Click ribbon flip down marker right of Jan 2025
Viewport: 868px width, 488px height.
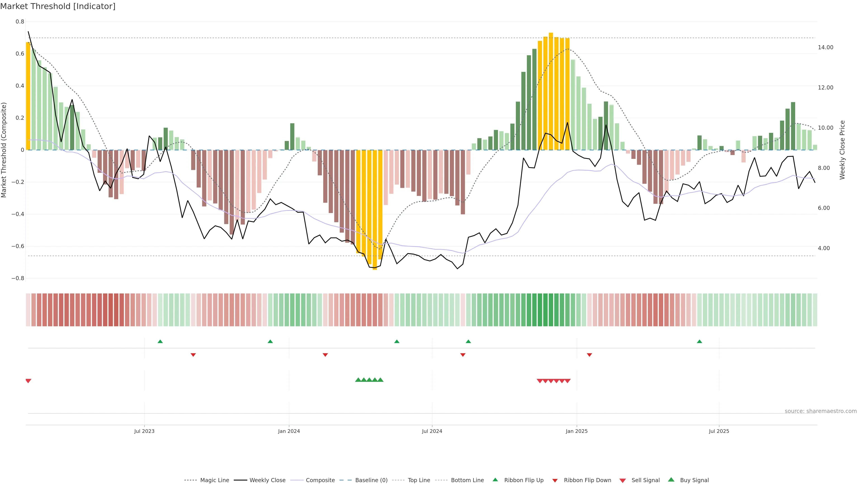(589, 355)
